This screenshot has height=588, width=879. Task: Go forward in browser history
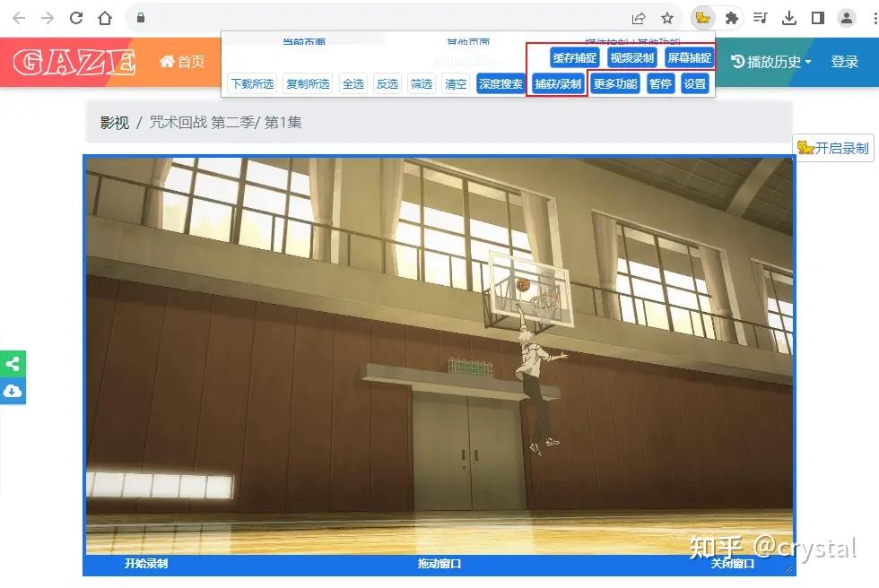[x=48, y=18]
